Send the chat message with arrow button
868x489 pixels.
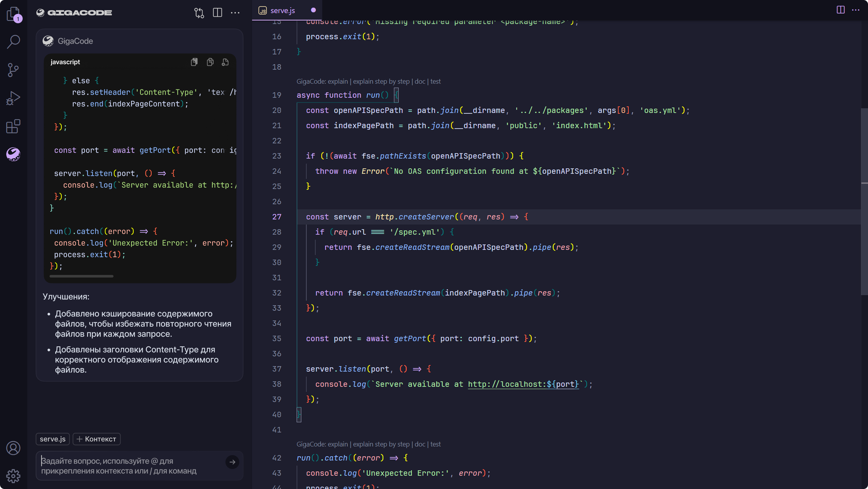click(232, 462)
